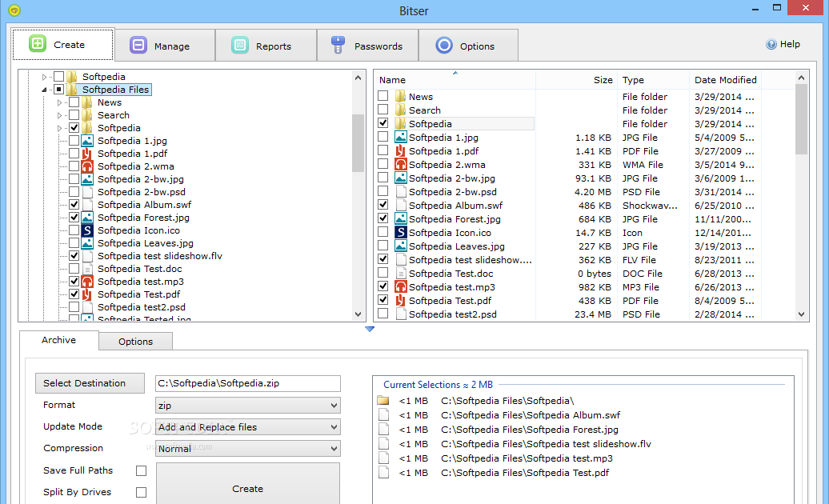Click the tree icon of Softpedia 1.pdf

pos(88,154)
